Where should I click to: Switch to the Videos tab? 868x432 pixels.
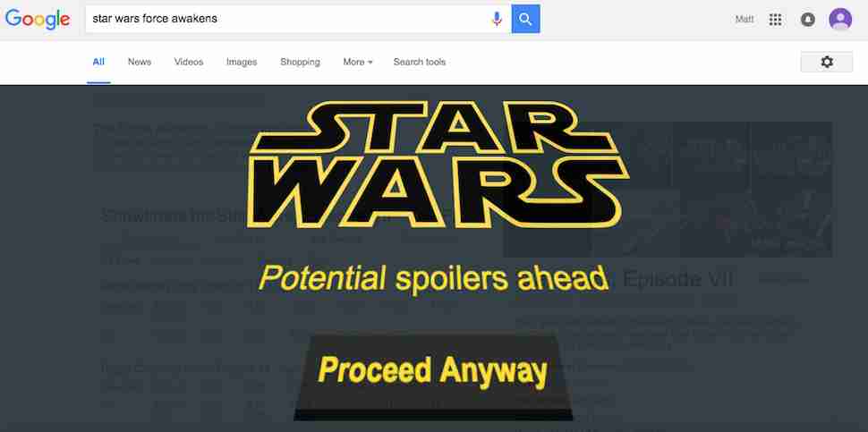click(x=189, y=62)
